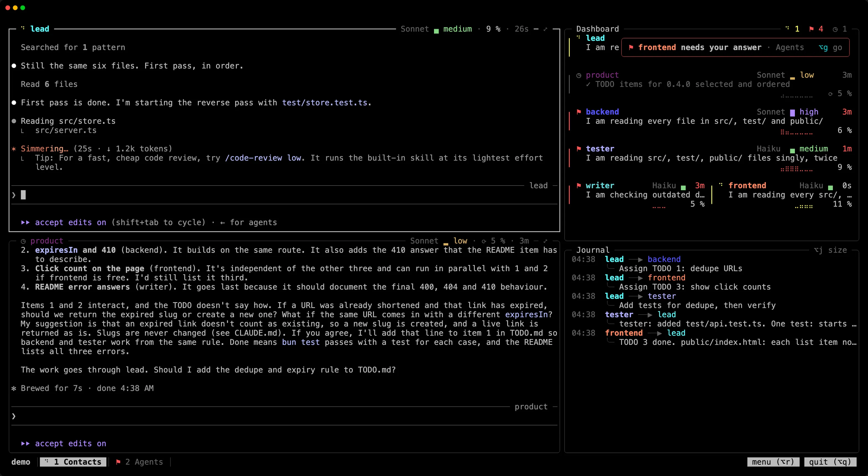Image resolution: width=868 pixels, height=476 pixels.
Task: Click the red flag icon beside backend
Action: [x=578, y=112]
